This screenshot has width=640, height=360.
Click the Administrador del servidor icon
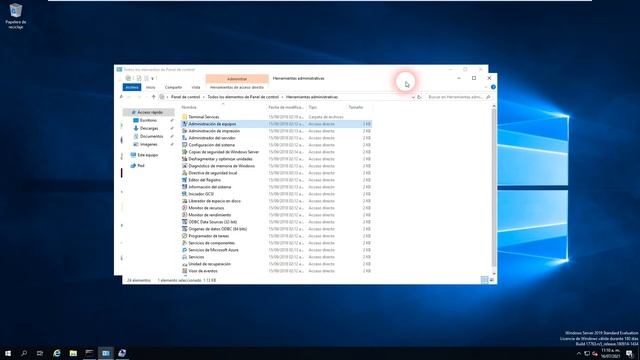pyautogui.click(x=184, y=138)
